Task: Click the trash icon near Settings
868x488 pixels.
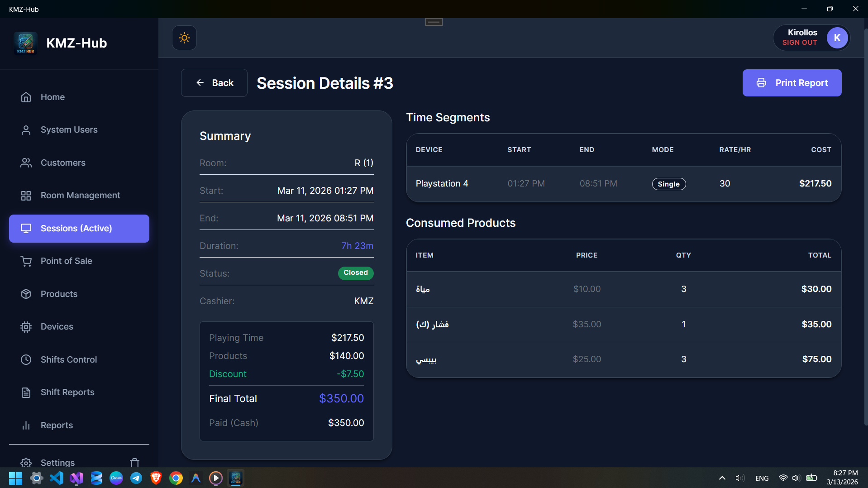Action: point(134,462)
